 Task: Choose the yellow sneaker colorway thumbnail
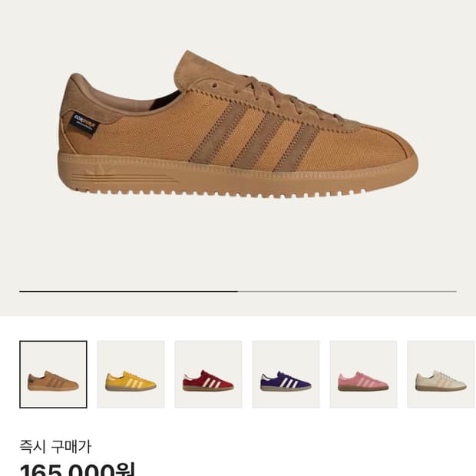click(x=131, y=375)
